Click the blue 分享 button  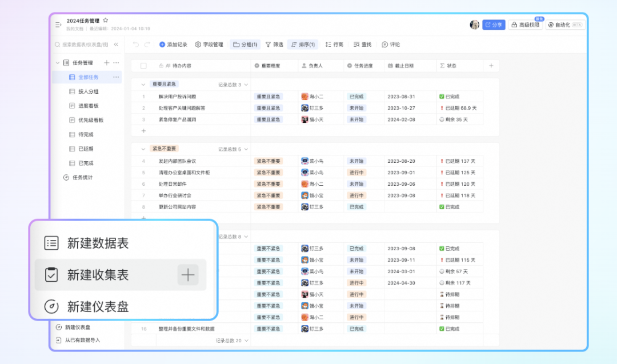pos(494,25)
